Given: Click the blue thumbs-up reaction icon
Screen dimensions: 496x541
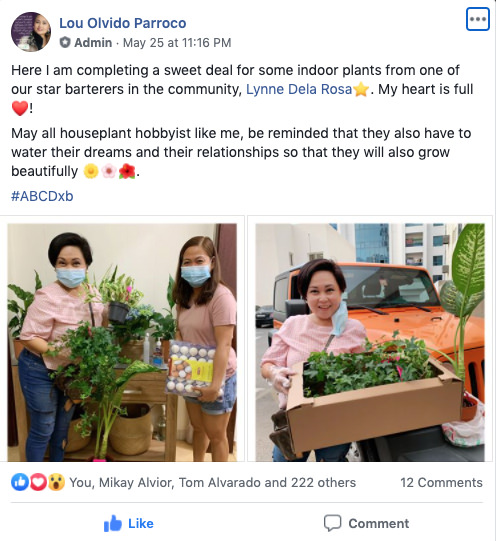Looking at the screenshot, I should (20, 482).
